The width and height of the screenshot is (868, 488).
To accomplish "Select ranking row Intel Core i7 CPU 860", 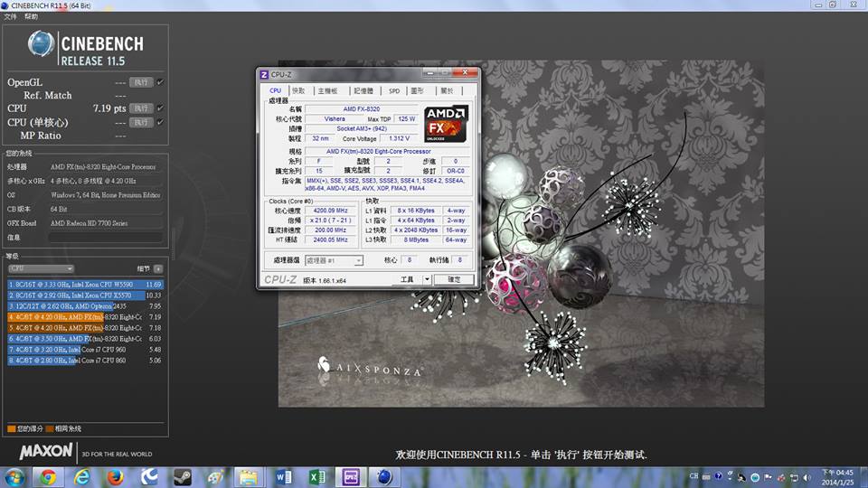I will pos(85,361).
